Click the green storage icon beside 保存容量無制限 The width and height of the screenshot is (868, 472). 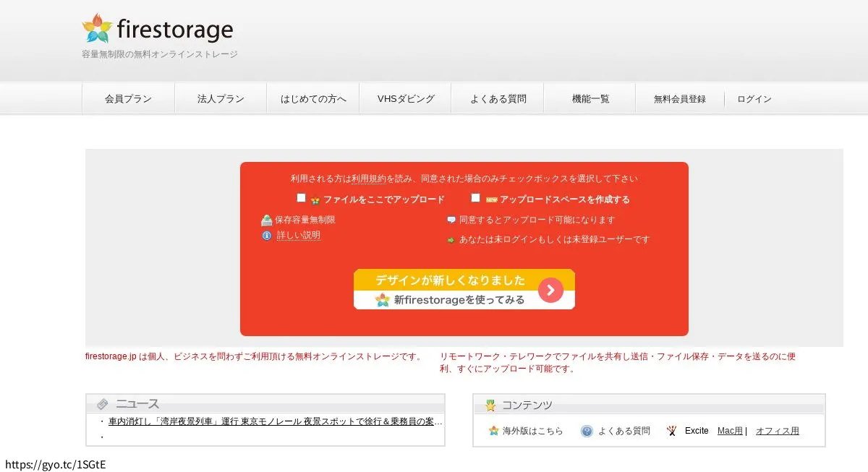pos(267,220)
